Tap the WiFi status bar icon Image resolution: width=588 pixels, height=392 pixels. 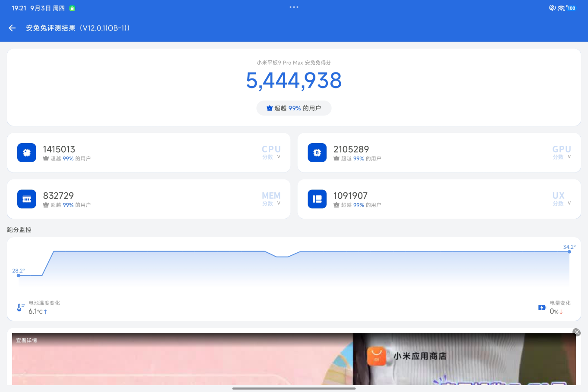tap(561, 8)
